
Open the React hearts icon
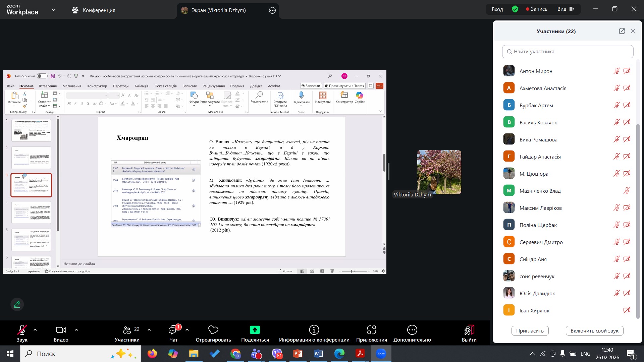[213, 330]
